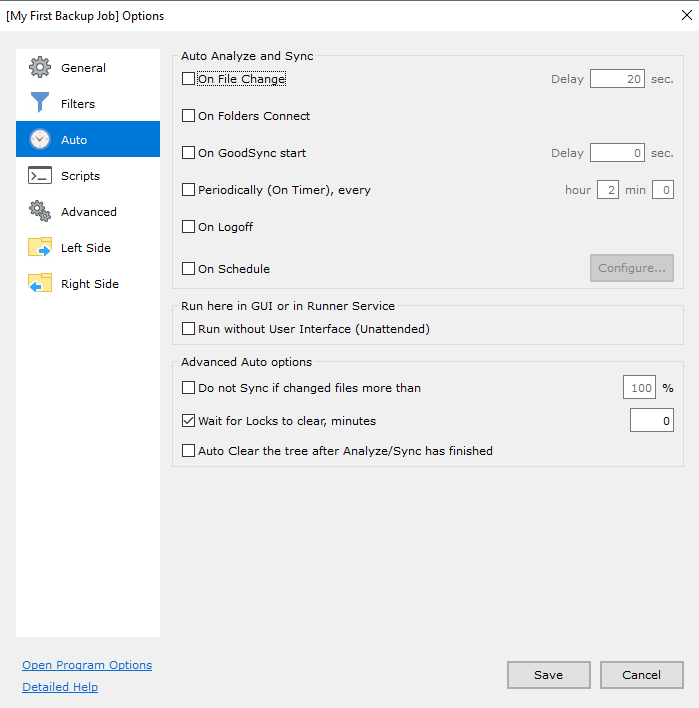This screenshot has height=708, width=699.
Task: Open the Scripts terminal icon
Action: click(40, 175)
